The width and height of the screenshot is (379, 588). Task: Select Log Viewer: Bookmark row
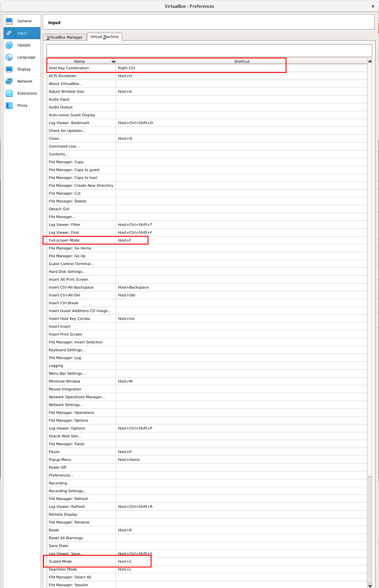pyautogui.click(x=207, y=123)
